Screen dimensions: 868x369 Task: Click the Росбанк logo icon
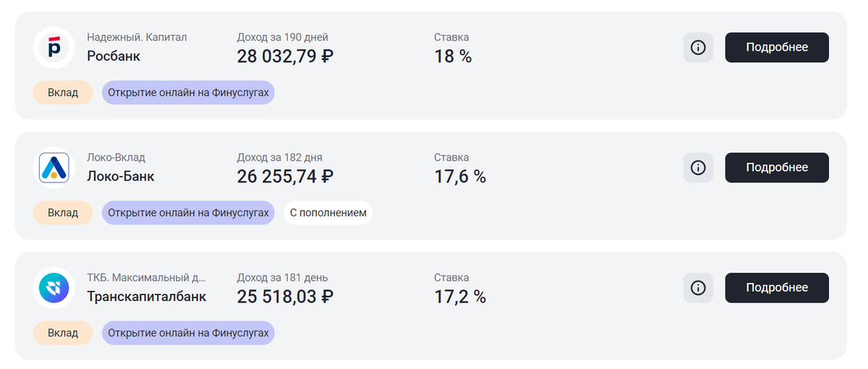[54, 47]
